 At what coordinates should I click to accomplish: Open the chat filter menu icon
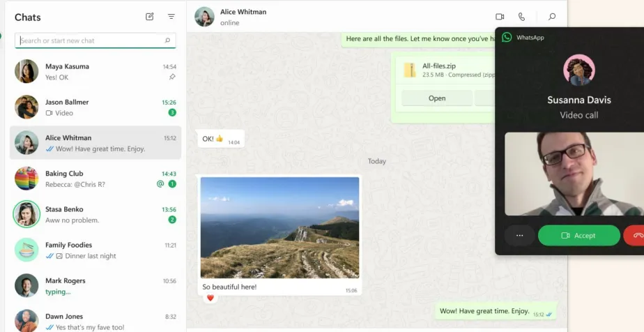[171, 17]
